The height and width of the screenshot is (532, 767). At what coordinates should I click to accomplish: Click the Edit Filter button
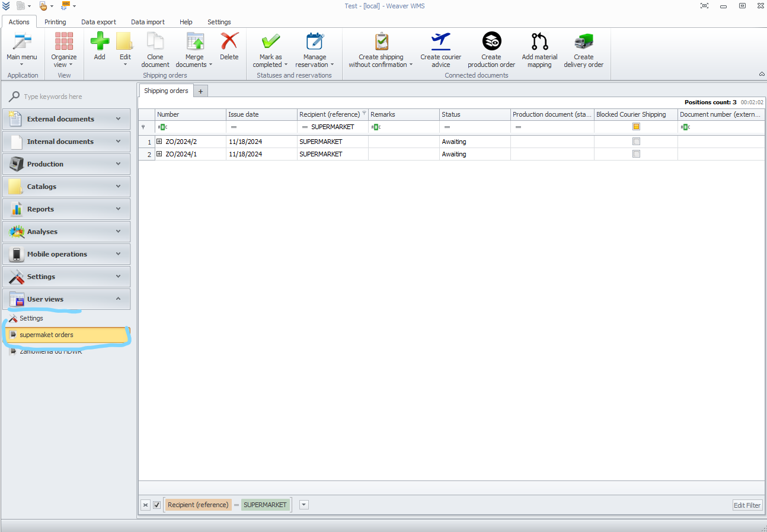click(x=747, y=505)
